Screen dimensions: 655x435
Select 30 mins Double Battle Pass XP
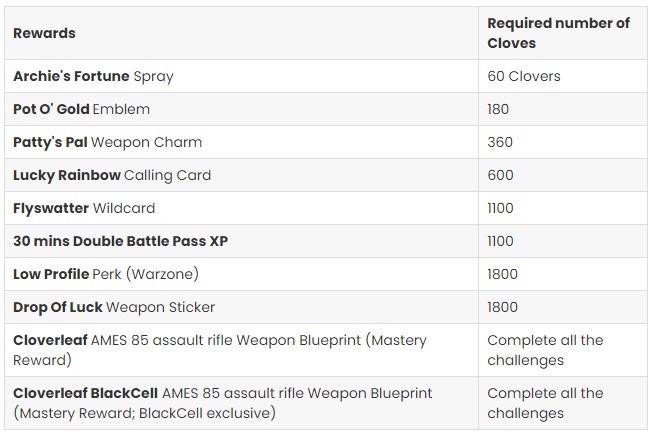click(120, 241)
